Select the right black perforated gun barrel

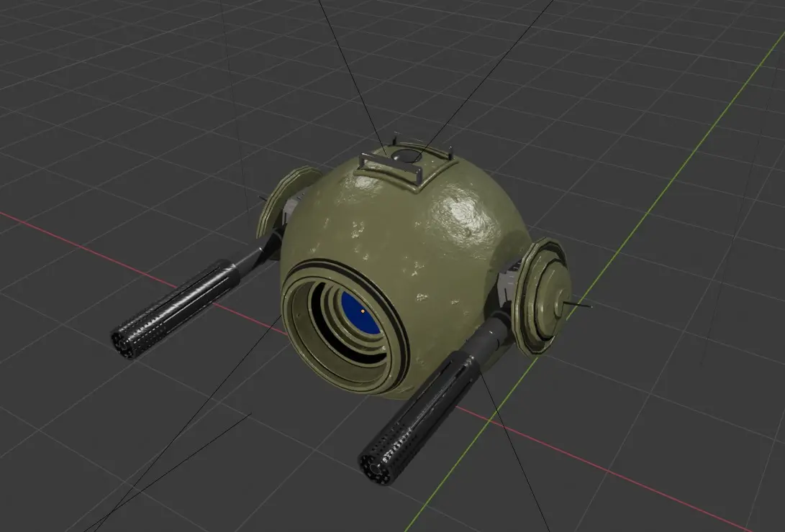click(419, 416)
